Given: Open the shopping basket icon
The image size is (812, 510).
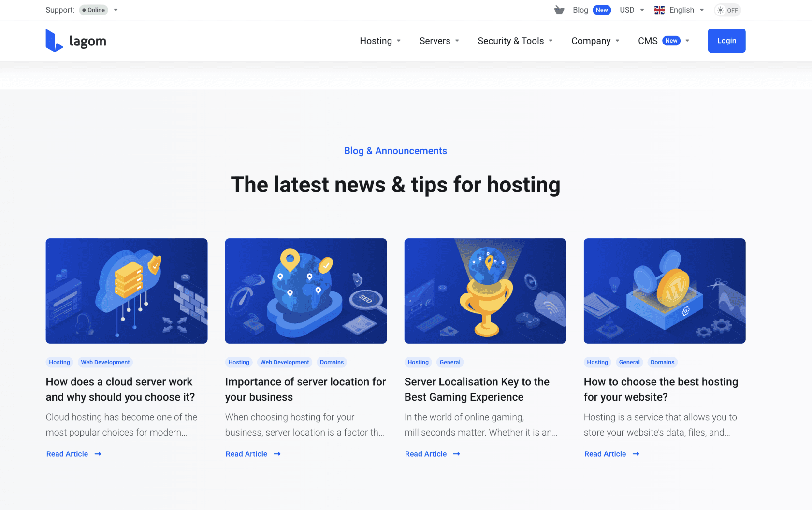Looking at the screenshot, I should coord(559,10).
